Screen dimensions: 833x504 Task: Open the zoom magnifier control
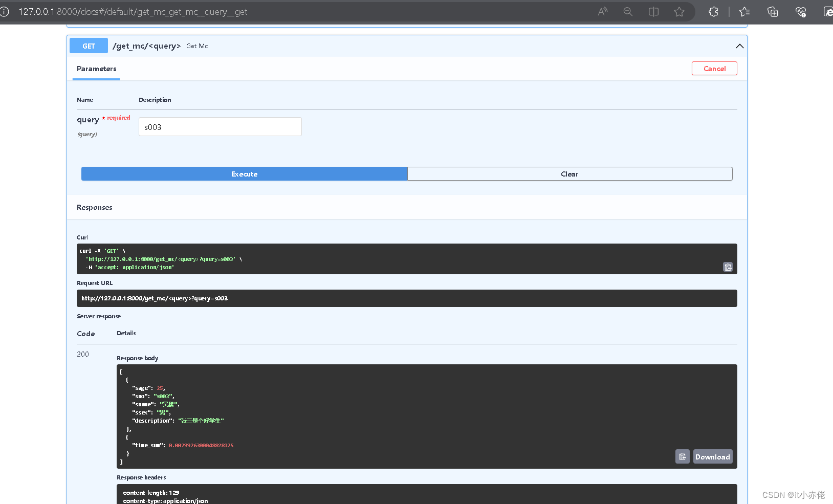click(x=628, y=11)
